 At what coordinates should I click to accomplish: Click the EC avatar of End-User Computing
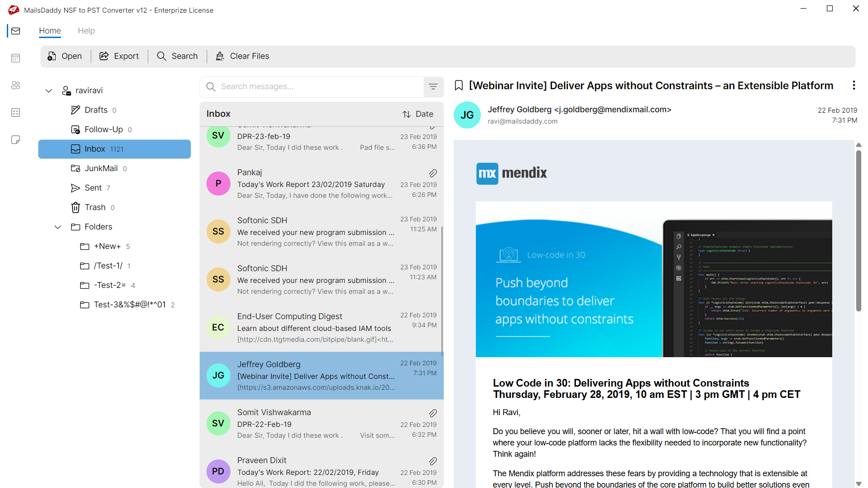coord(218,327)
